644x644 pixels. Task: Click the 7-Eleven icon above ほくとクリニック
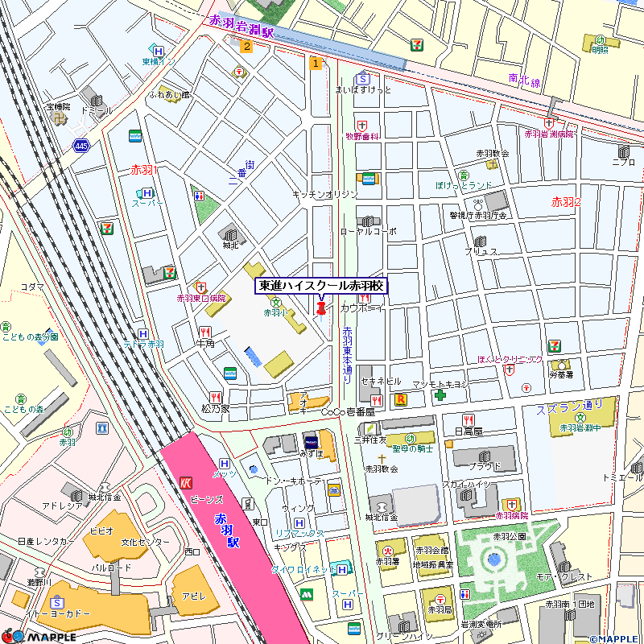pos(555,346)
